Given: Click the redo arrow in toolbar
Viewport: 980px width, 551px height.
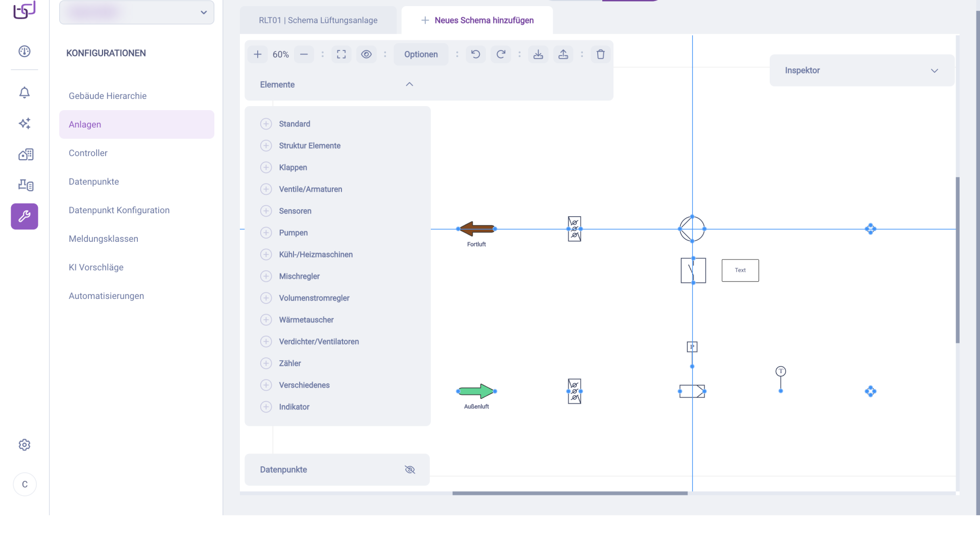Looking at the screenshot, I should [501, 54].
